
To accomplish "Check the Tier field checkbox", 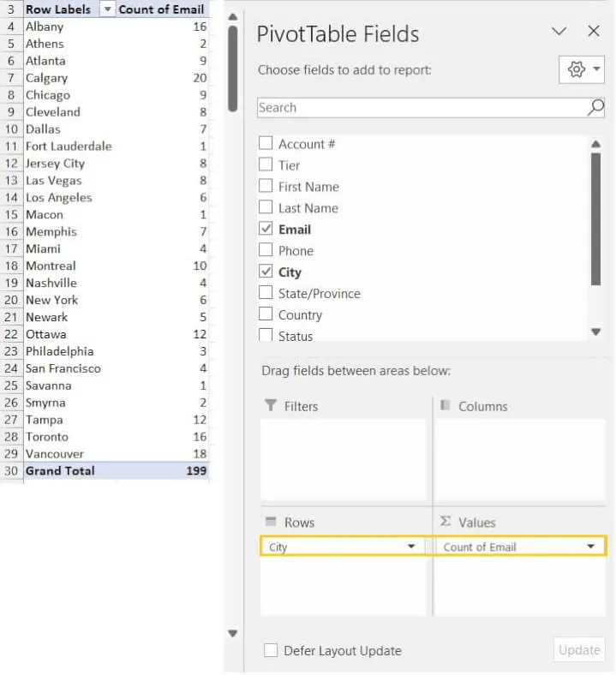I will 266,165.
